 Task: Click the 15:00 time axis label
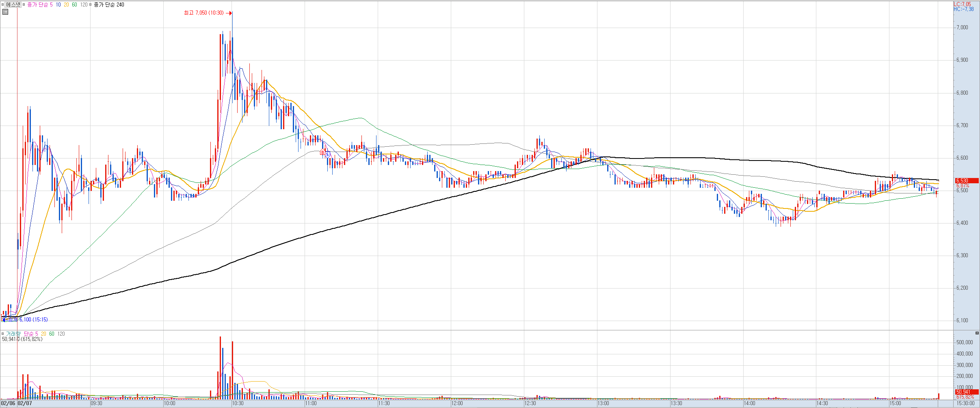coord(896,404)
